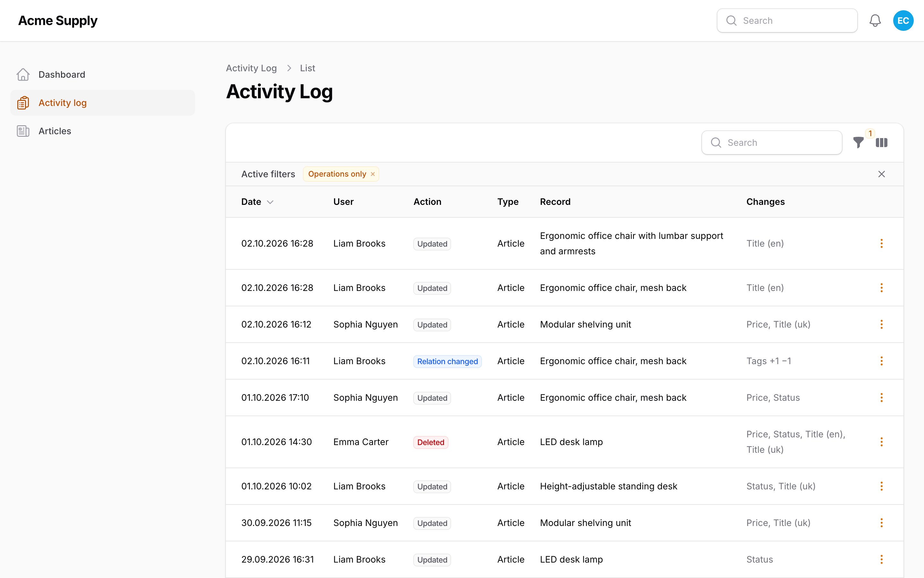
Task: Open row actions for the 29.09.2026 16:31 row
Action: (881, 560)
